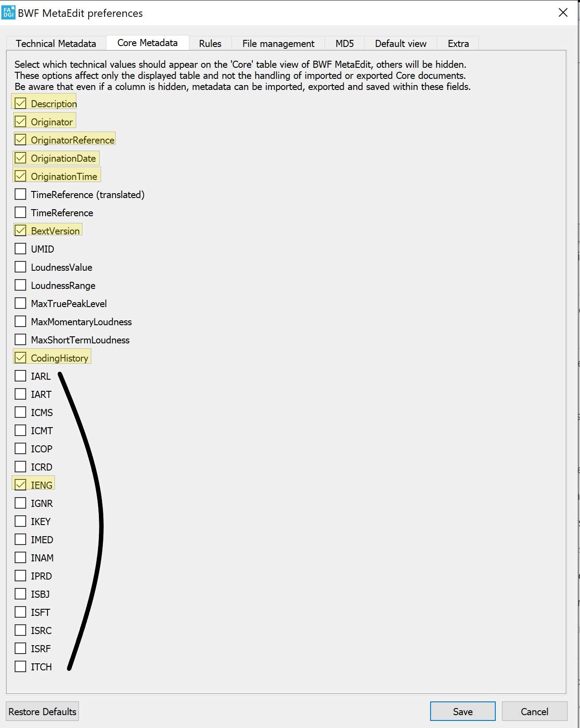Check the LoudnessValue option

(20, 267)
